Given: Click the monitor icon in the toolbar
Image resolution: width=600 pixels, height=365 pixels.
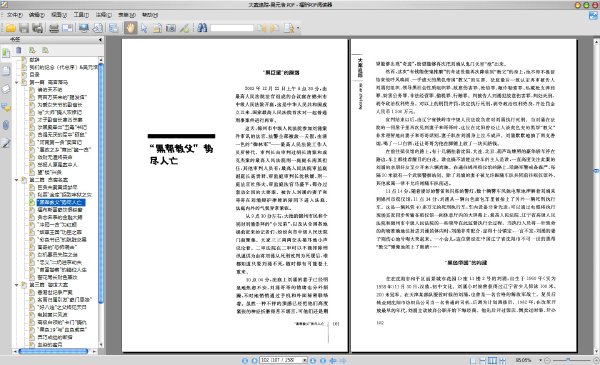Looking at the screenshot, I should coord(83,28).
